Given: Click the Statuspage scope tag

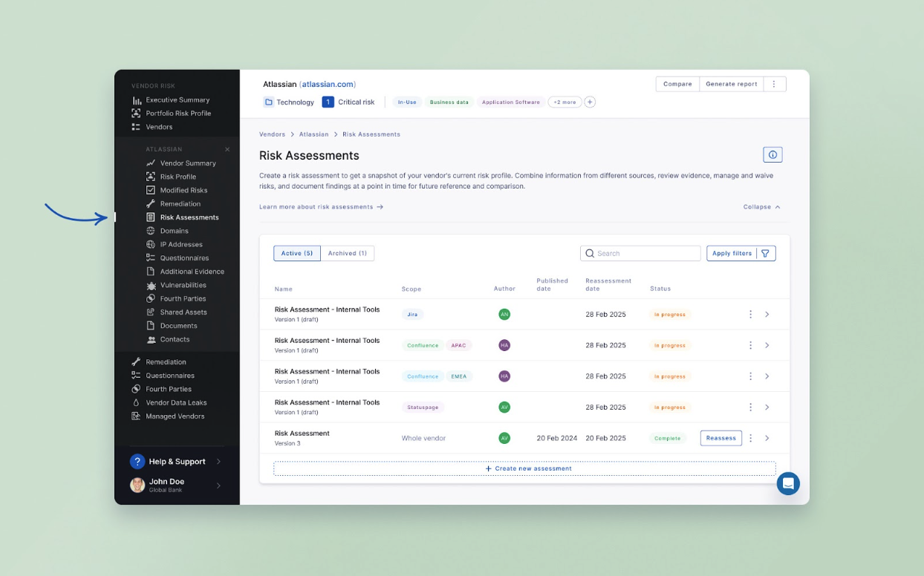Looking at the screenshot, I should click(423, 408).
